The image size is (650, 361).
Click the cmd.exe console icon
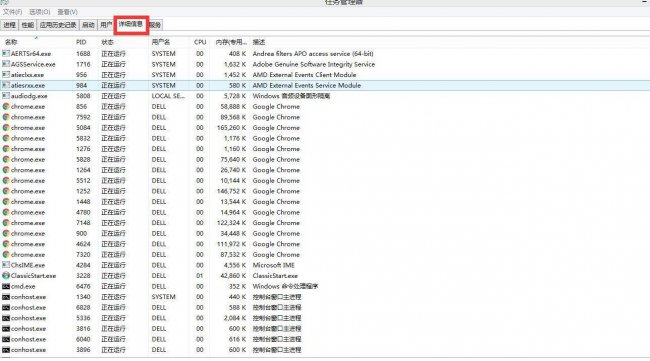tap(6, 286)
